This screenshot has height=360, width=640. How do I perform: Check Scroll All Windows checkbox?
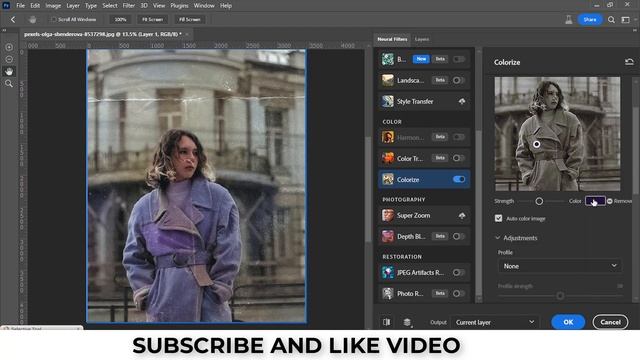tap(53, 20)
